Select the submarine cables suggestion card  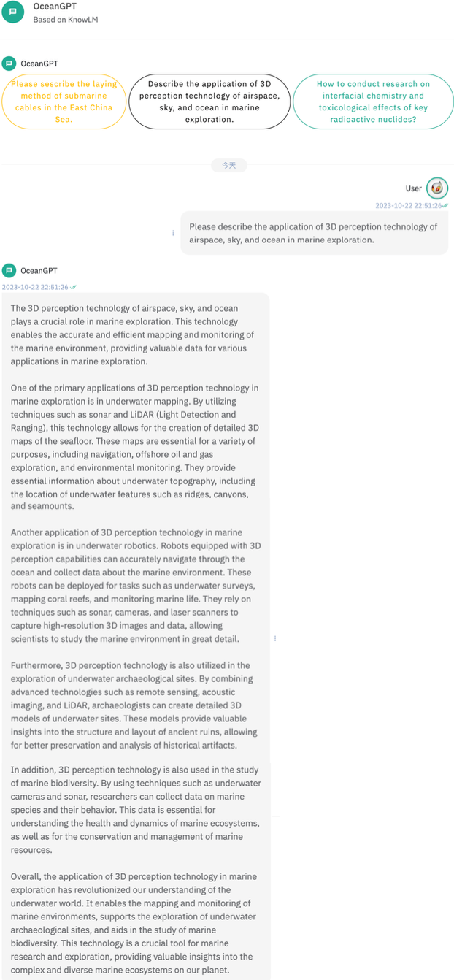[x=64, y=102]
